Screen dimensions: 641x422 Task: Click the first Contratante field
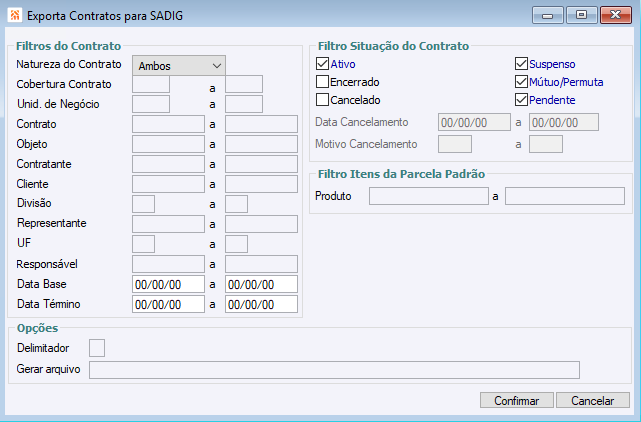click(x=168, y=164)
